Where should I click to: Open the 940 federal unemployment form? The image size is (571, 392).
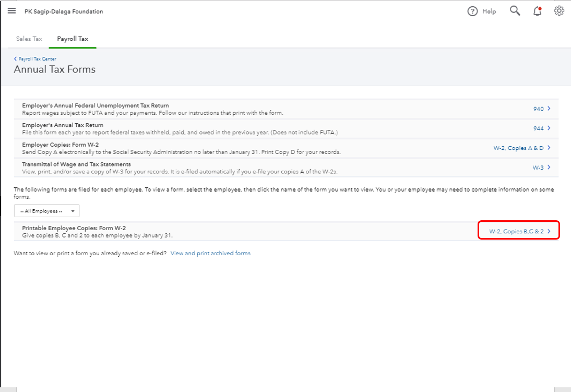click(x=539, y=109)
